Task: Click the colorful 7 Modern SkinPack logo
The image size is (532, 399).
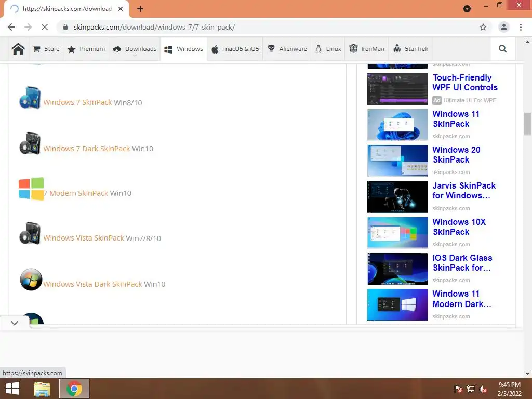Action: pyautogui.click(x=31, y=189)
